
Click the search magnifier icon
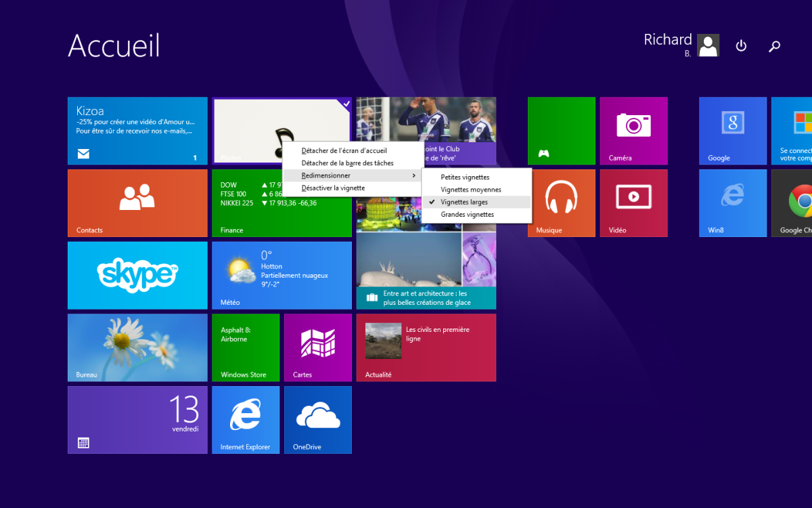775,46
